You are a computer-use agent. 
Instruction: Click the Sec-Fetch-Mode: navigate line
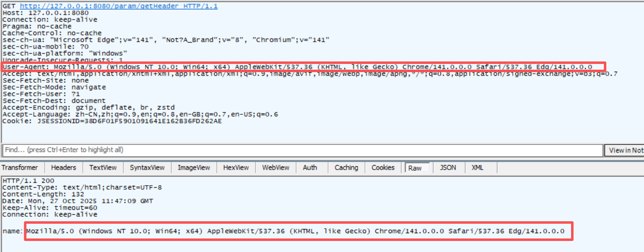[54, 87]
